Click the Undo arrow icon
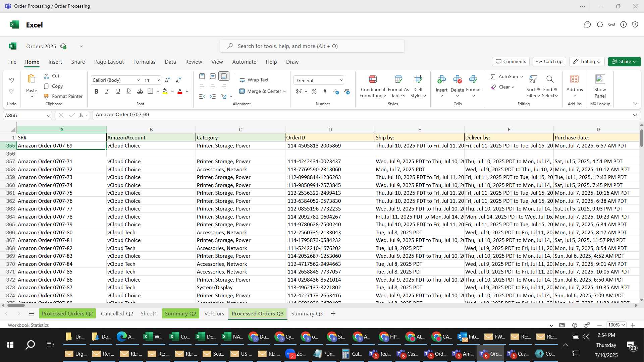Image resolution: width=644 pixels, height=362 pixels. [x=11, y=80]
